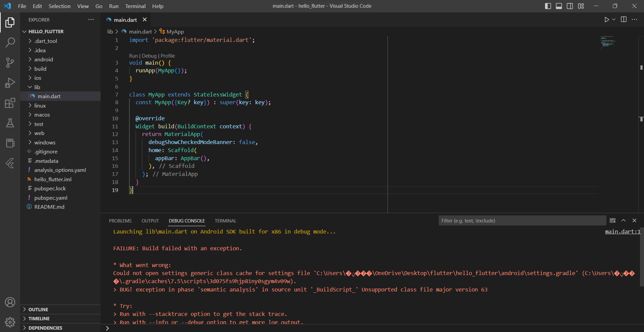Open the Help menu
Viewport: 644px width, 332px height.
pyautogui.click(x=158, y=6)
